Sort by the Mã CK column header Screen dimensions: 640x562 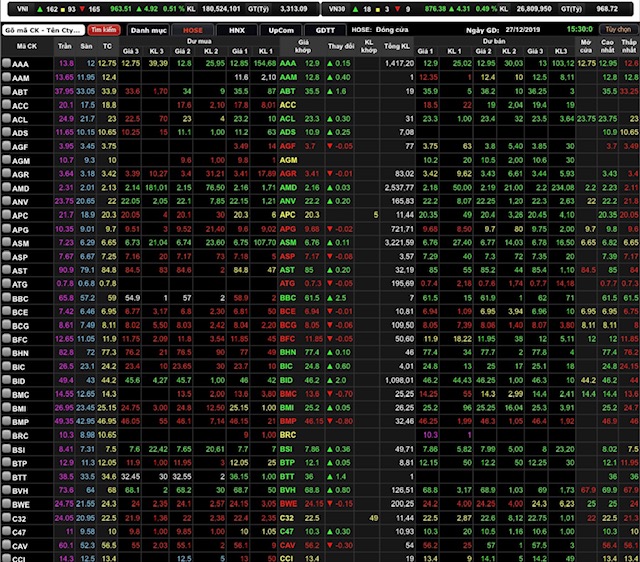(x=27, y=46)
